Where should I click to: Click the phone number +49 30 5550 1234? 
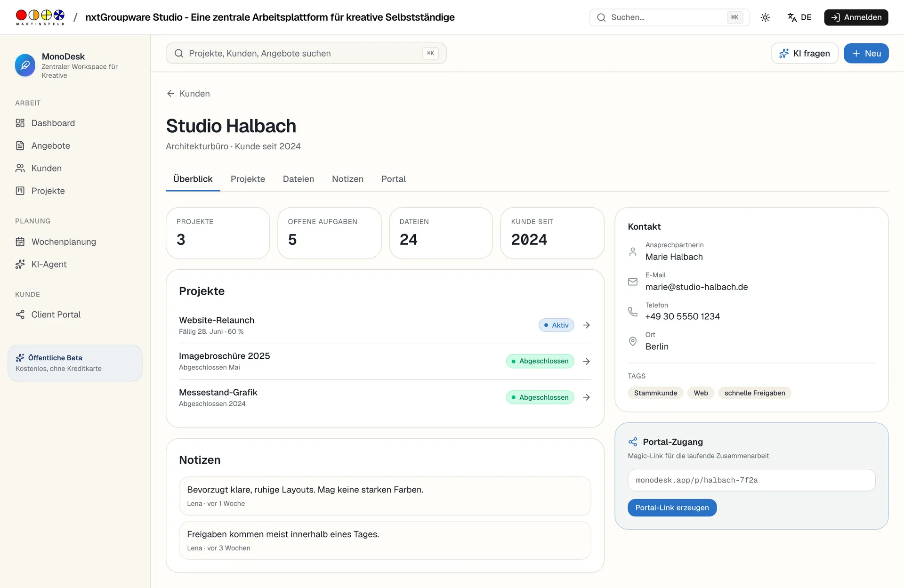point(682,316)
